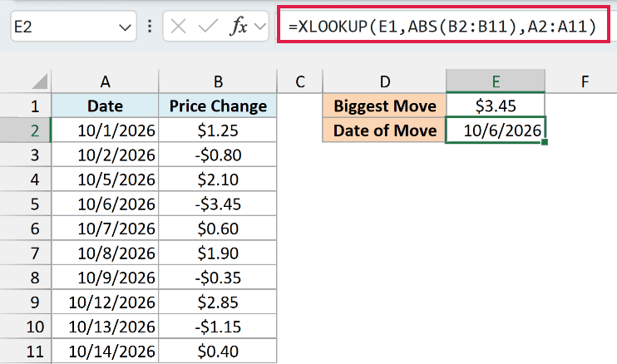Viewport: 617px width, 364px height.
Task: Click the Name Box showing E2
Action: tap(73, 27)
